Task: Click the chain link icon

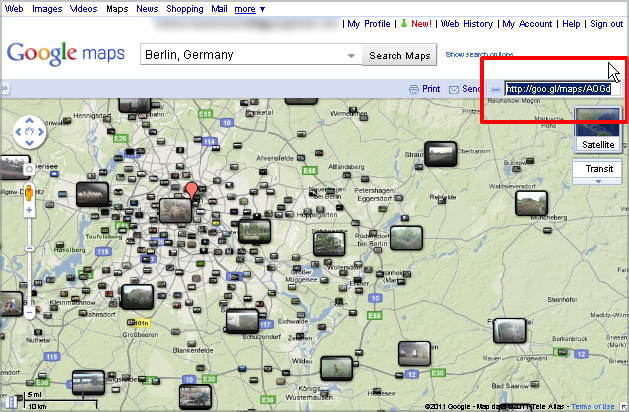Action: [496, 89]
